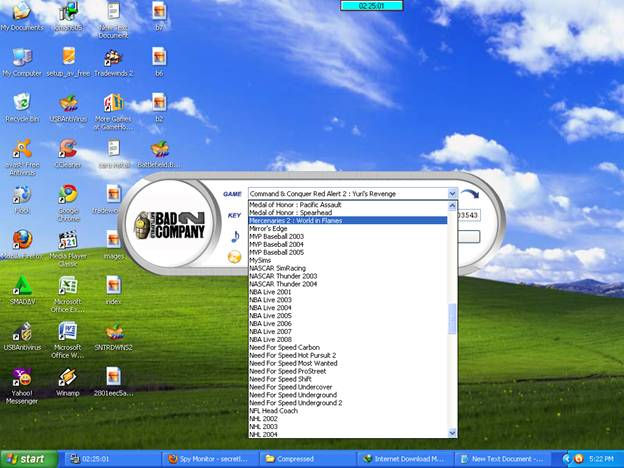Select Need For Speed ProStreet entry
The width and height of the screenshot is (624, 468).
(348, 371)
